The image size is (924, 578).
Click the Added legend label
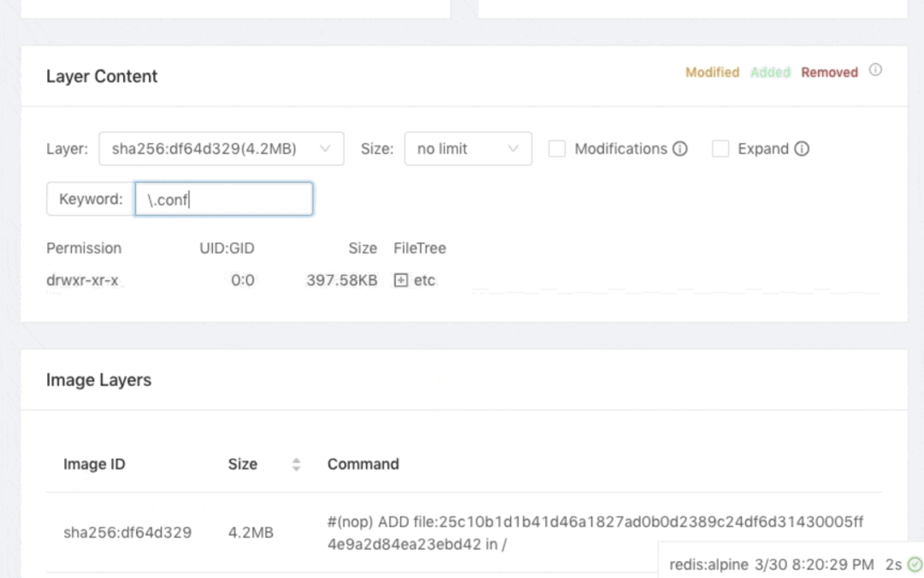(x=770, y=73)
